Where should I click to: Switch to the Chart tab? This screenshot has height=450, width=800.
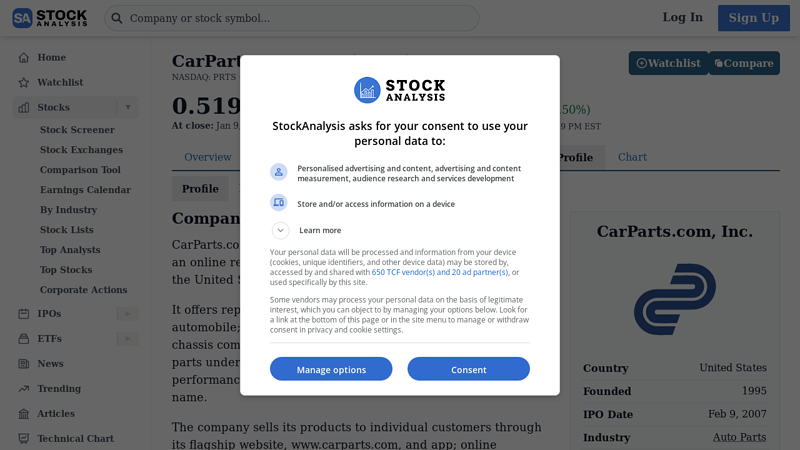632,157
